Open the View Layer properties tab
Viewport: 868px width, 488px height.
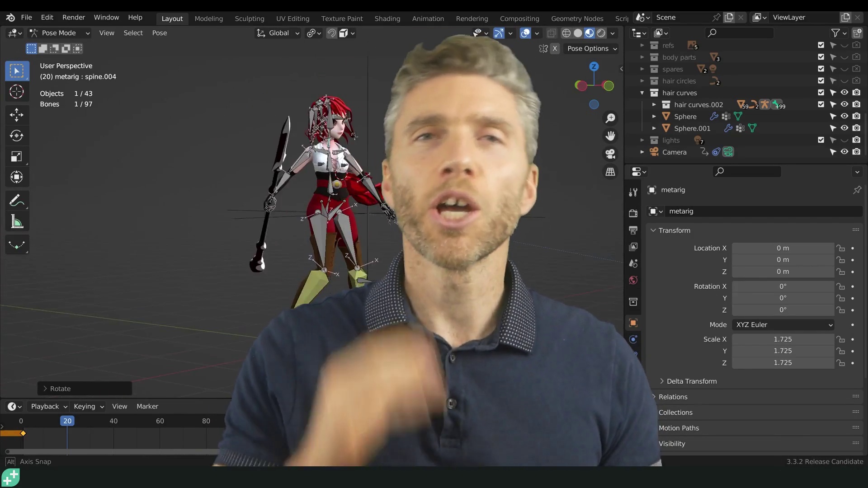(633, 247)
